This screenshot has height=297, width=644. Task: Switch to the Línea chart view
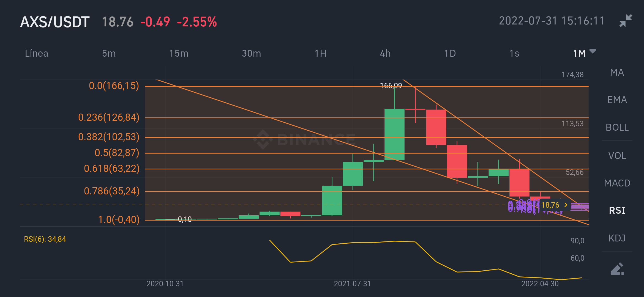point(37,53)
